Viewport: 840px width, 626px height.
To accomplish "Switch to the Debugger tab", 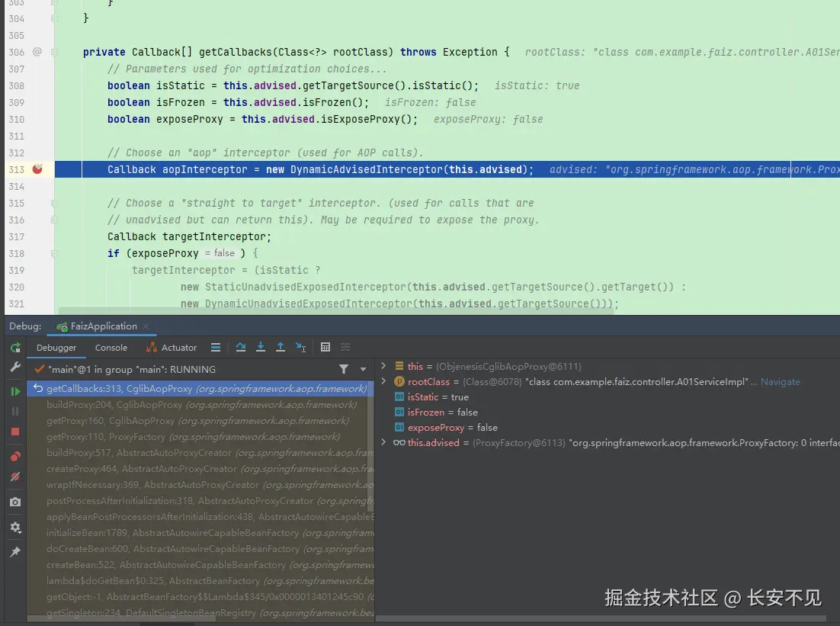I will [x=56, y=347].
